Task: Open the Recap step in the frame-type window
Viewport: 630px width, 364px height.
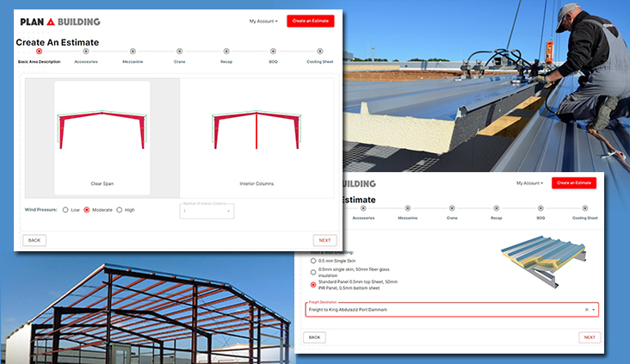Action: point(226,51)
